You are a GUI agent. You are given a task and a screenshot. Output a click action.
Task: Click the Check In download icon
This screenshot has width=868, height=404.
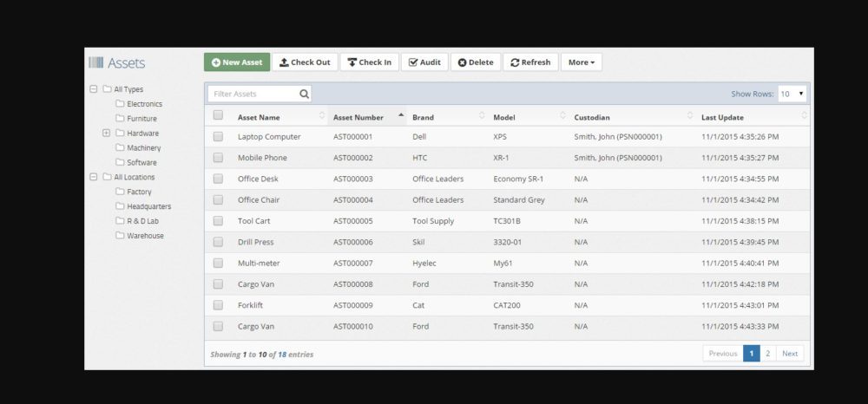pos(351,62)
